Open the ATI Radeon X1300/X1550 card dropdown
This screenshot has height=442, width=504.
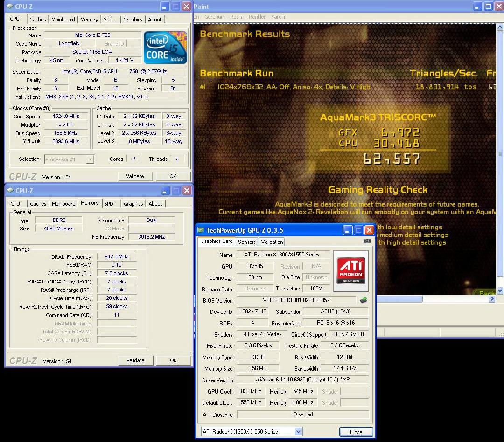[x=298, y=431]
